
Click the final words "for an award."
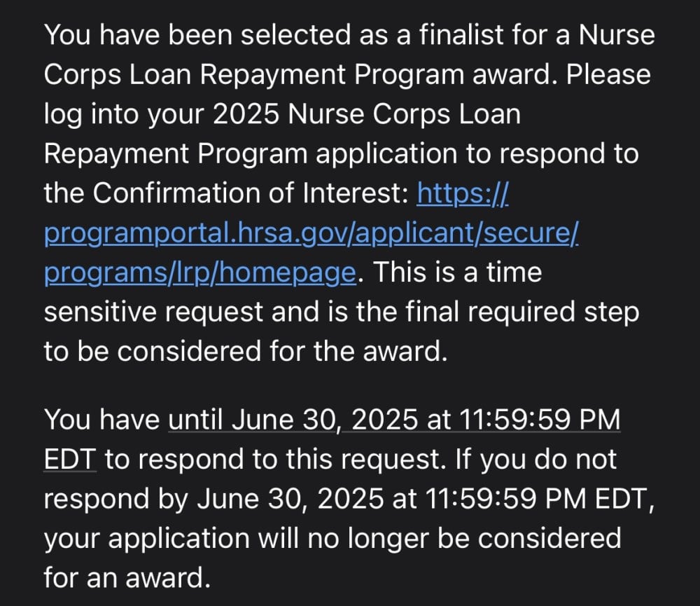(x=127, y=577)
